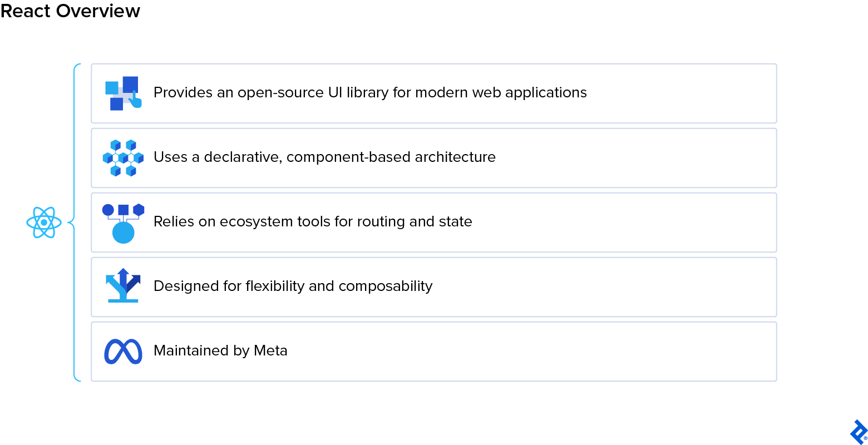Click the hand pointer in the UI library icon
This screenshot has width=868, height=445.
point(136,101)
